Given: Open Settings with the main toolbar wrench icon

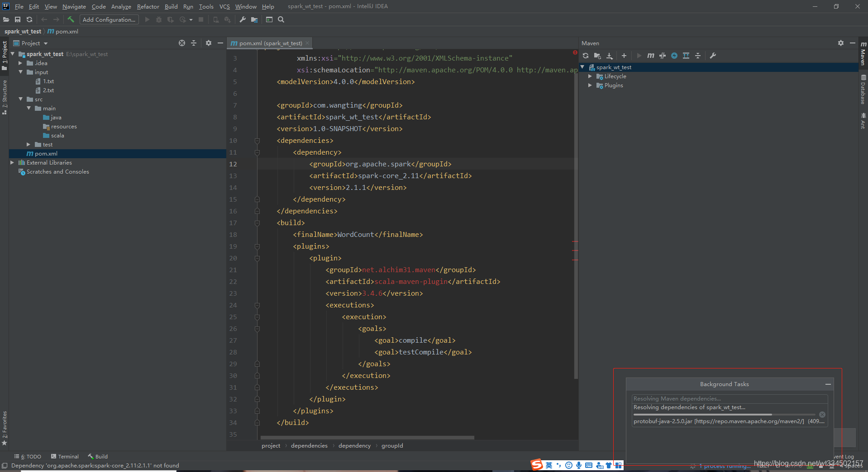Looking at the screenshot, I should click(243, 19).
